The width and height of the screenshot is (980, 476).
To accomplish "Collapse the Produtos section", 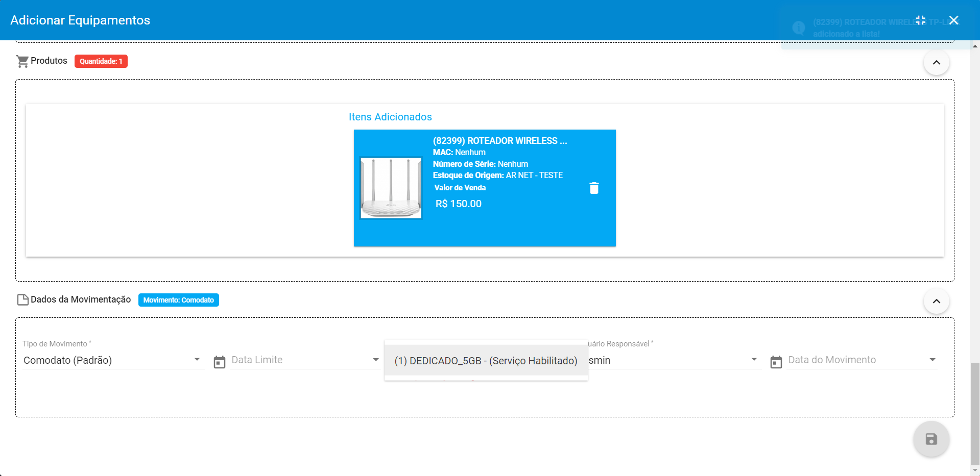I will click(936, 62).
